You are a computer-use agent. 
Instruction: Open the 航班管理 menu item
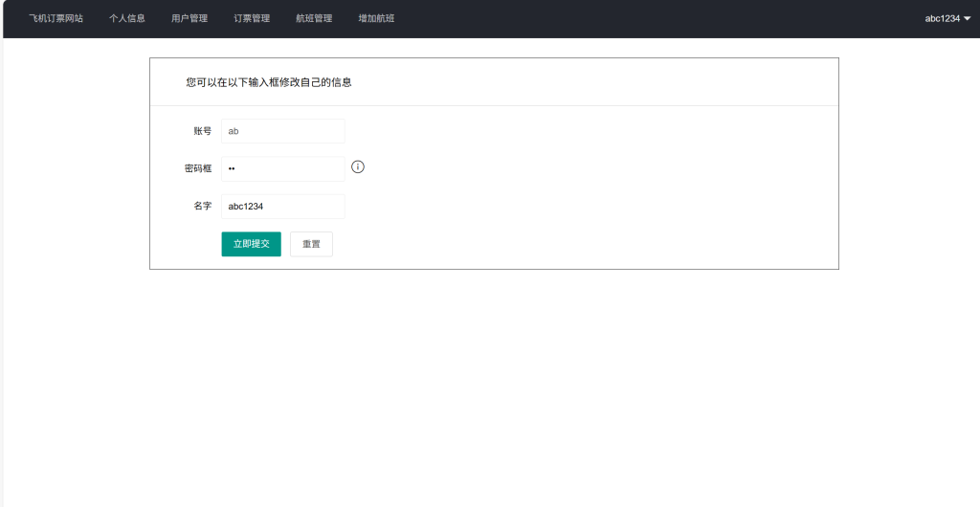click(314, 19)
